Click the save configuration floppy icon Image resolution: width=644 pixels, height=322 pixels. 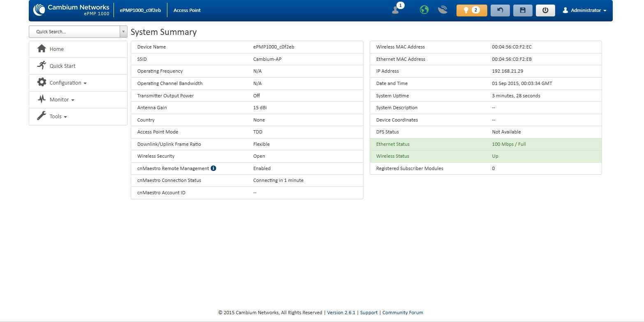pos(523,10)
